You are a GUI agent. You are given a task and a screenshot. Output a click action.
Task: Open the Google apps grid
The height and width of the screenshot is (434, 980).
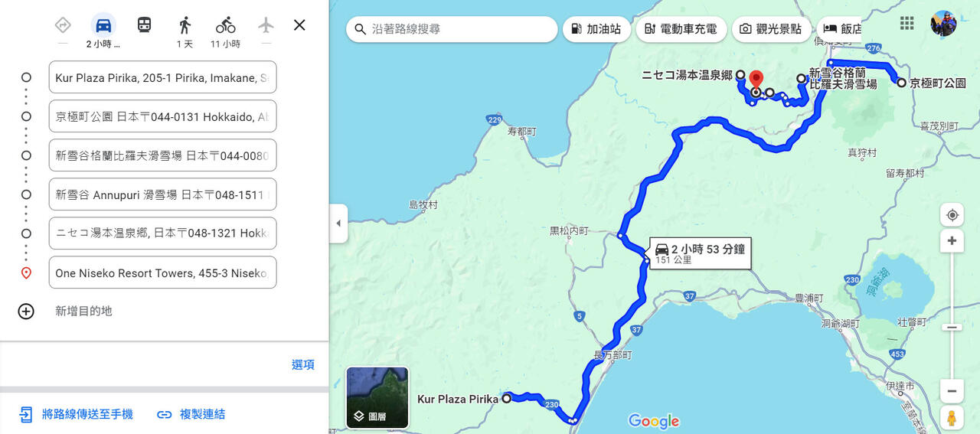click(906, 23)
